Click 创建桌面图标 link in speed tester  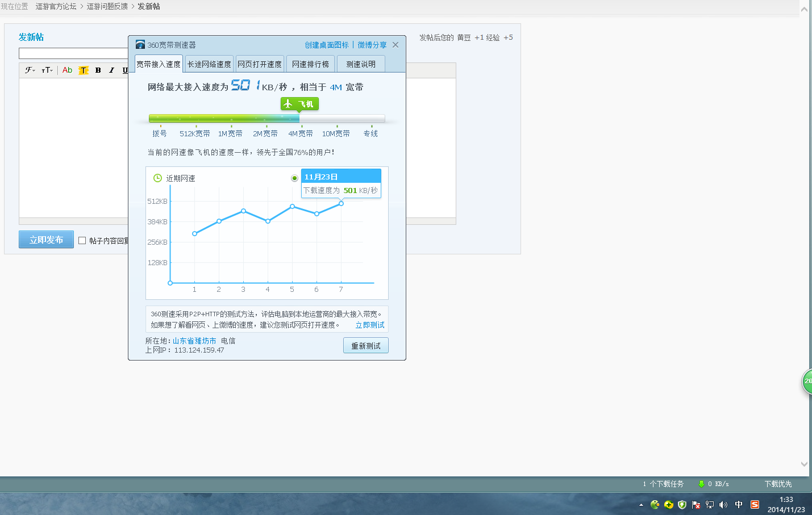(x=326, y=45)
